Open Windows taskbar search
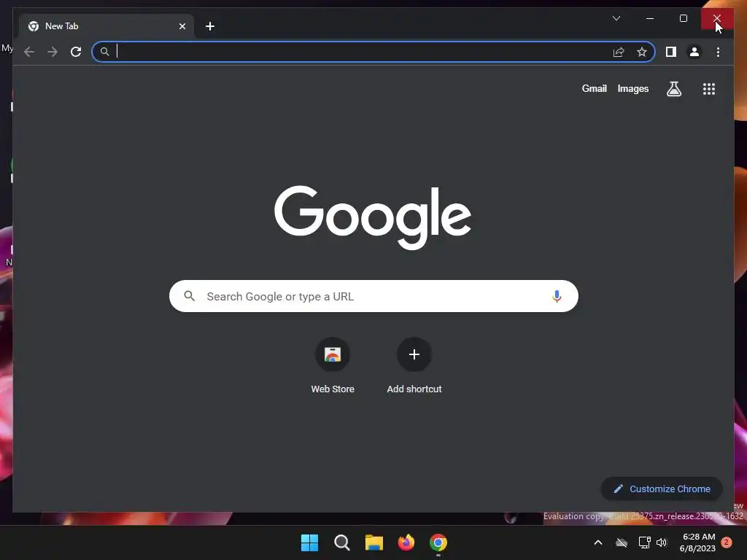Image resolution: width=747 pixels, height=560 pixels. [x=341, y=542]
